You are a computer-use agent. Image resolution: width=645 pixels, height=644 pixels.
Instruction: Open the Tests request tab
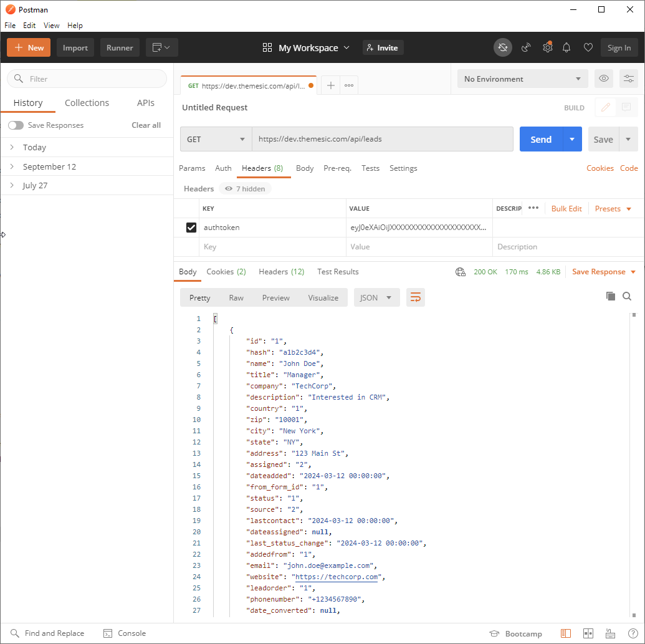370,168
